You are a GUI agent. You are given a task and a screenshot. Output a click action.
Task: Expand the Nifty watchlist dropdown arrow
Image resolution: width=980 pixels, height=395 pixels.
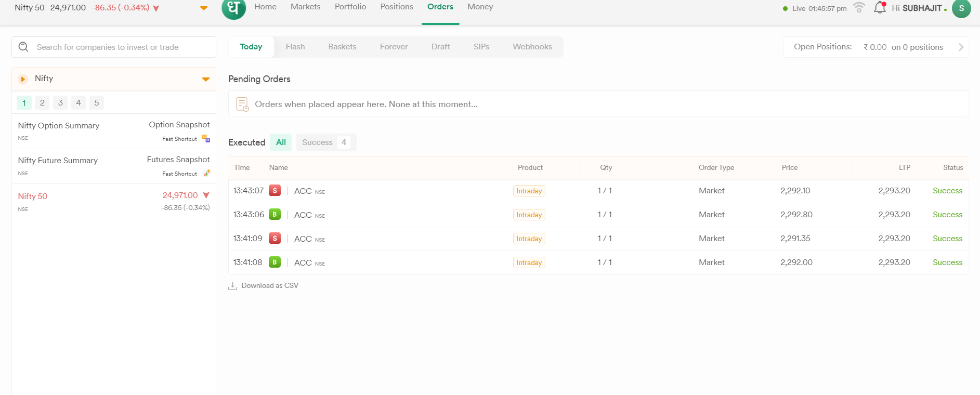pyautogui.click(x=205, y=80)
